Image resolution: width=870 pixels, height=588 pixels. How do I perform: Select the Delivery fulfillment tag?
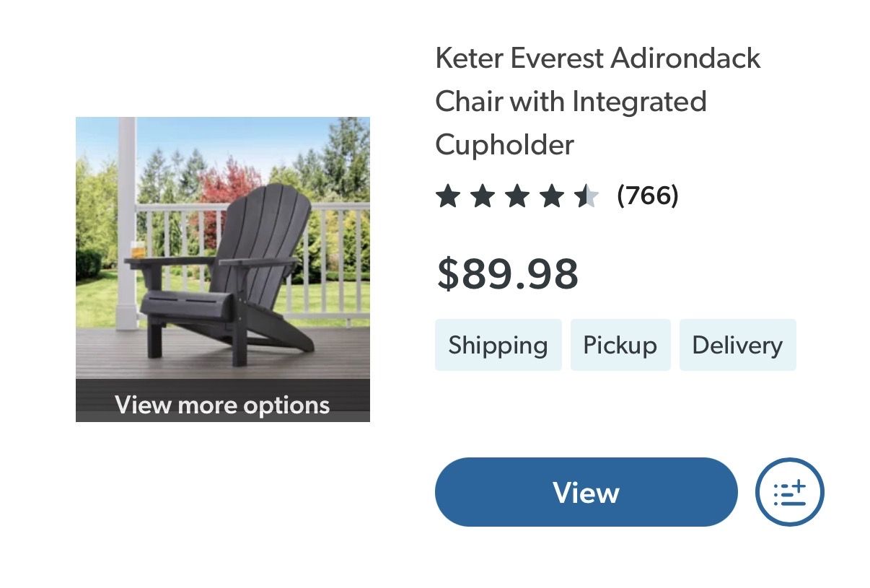point(737,345)
